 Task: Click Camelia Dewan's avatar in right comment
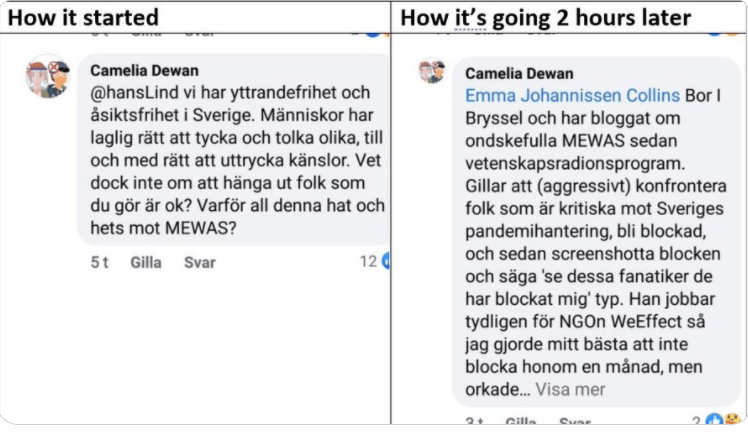tap(432, 72)
